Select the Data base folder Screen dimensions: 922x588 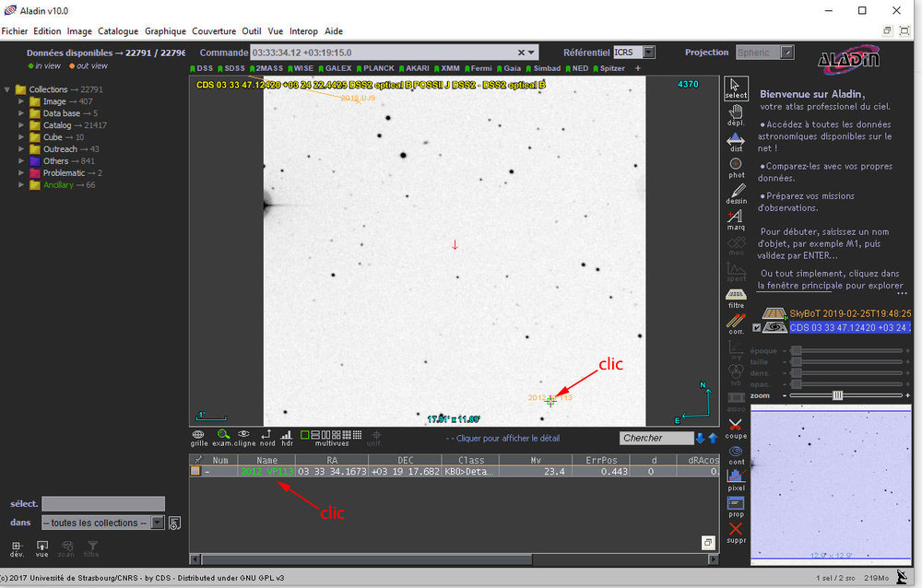coord(70,112)
